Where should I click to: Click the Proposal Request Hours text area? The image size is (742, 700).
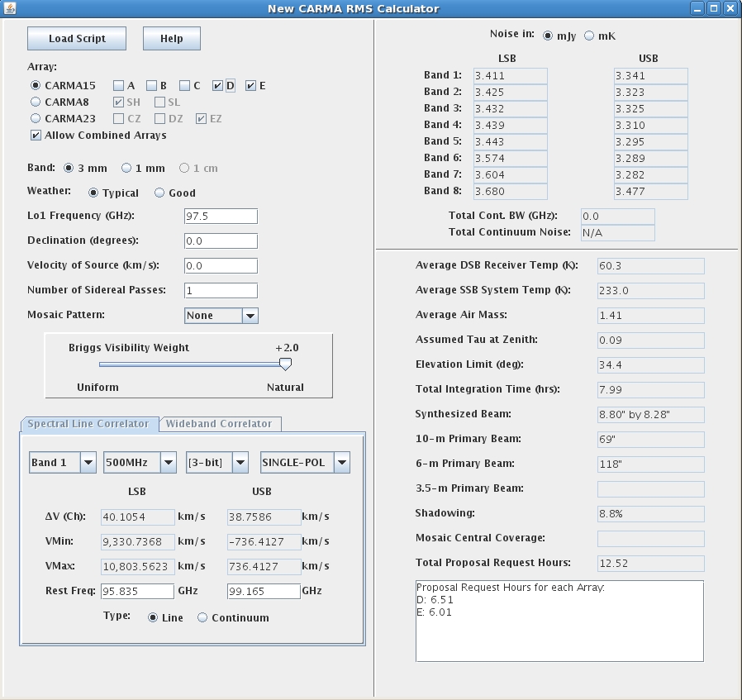click(560, 621)
